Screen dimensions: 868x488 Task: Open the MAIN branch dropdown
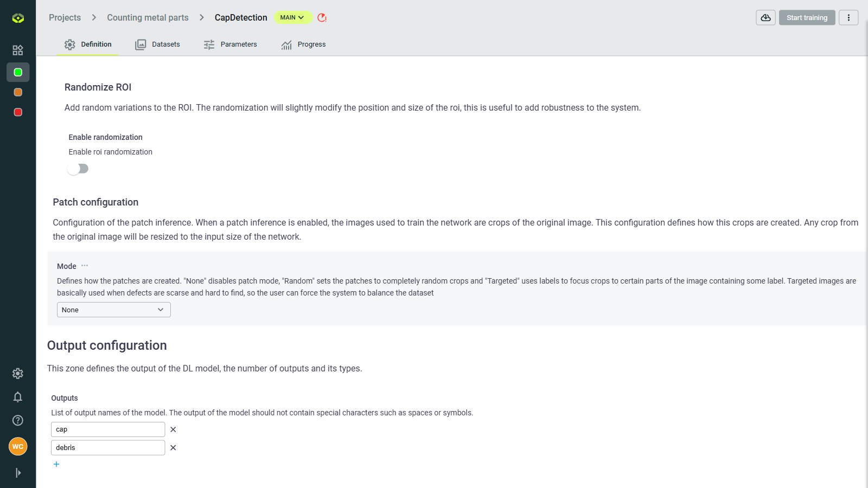tap(292, 17)
